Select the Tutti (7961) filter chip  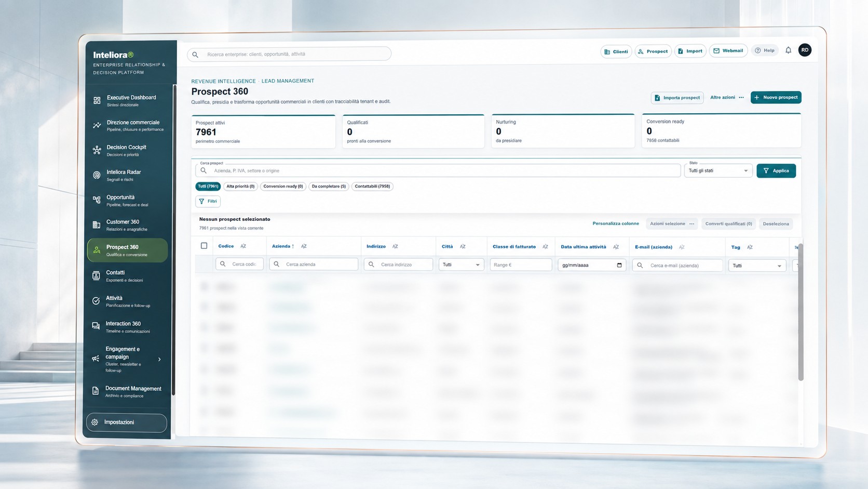coord(208,186)
